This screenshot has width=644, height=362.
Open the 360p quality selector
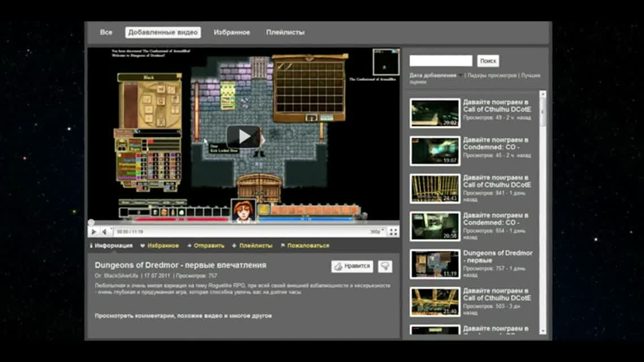[377, 232]
